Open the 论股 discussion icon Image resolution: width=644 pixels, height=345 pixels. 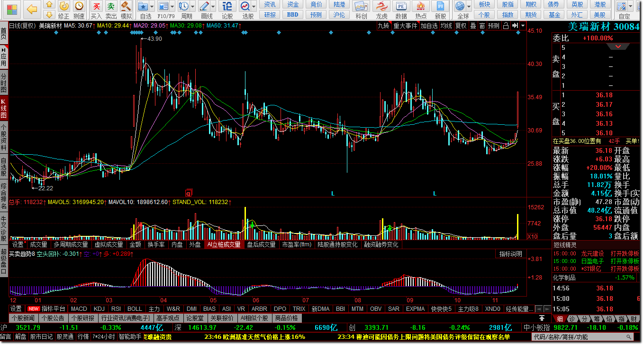click(227, 6)
